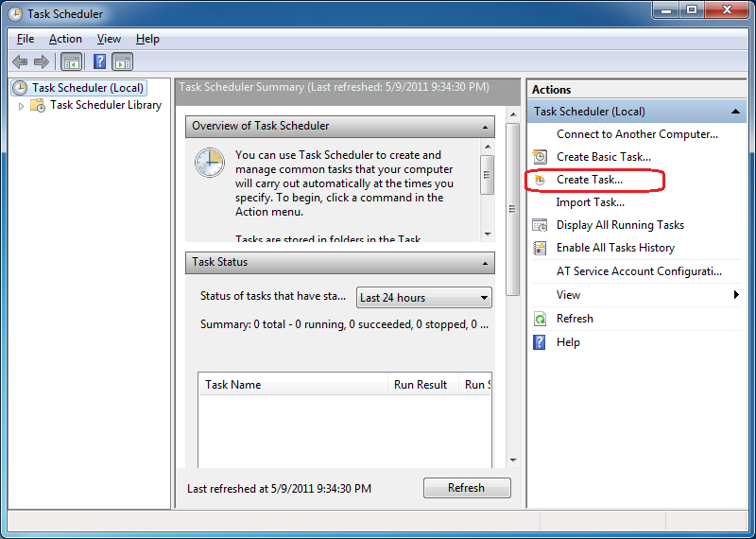Click the Create Basic Task icon
The width and height of the screenshot is (756, 539).
coord(540,157)
